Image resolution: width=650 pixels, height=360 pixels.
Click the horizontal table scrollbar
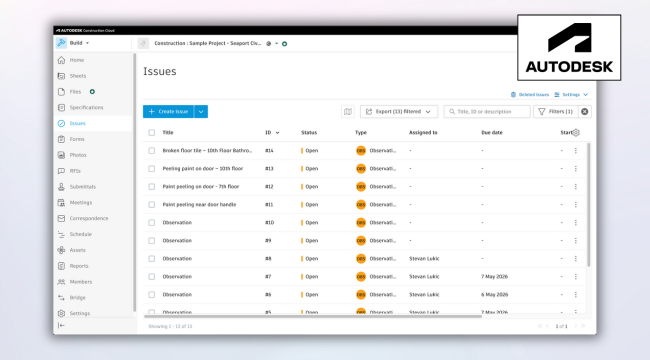[313, 316]
